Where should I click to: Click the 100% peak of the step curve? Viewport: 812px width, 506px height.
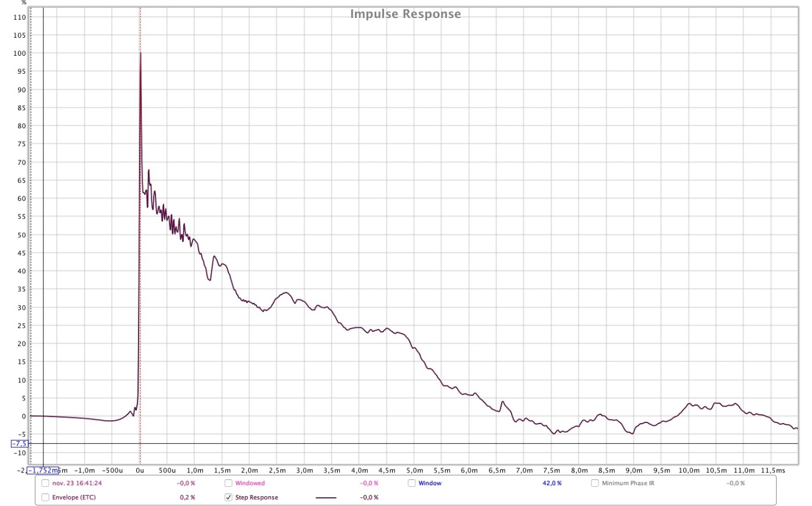140,53
